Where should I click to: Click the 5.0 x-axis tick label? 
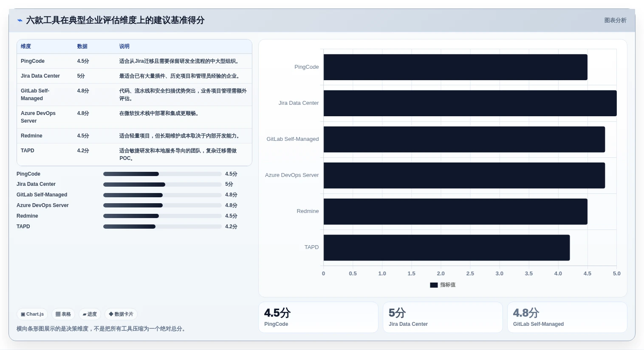coord(617,274)
